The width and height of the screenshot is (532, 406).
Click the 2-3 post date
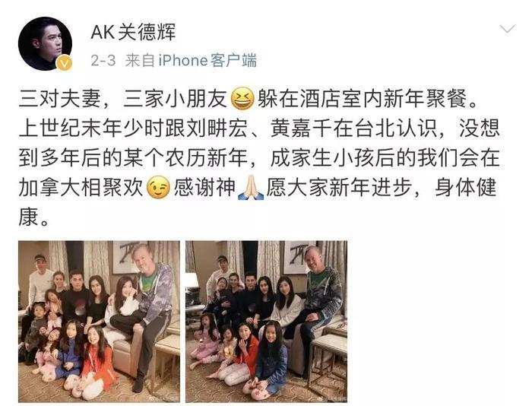pyautogui.click(x=103, y=61)
